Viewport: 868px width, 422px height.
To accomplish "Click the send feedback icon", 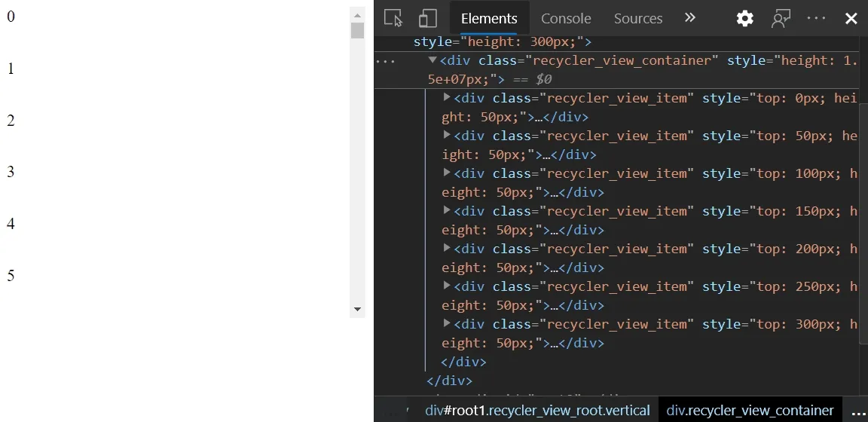I will (x=781, y=18).
